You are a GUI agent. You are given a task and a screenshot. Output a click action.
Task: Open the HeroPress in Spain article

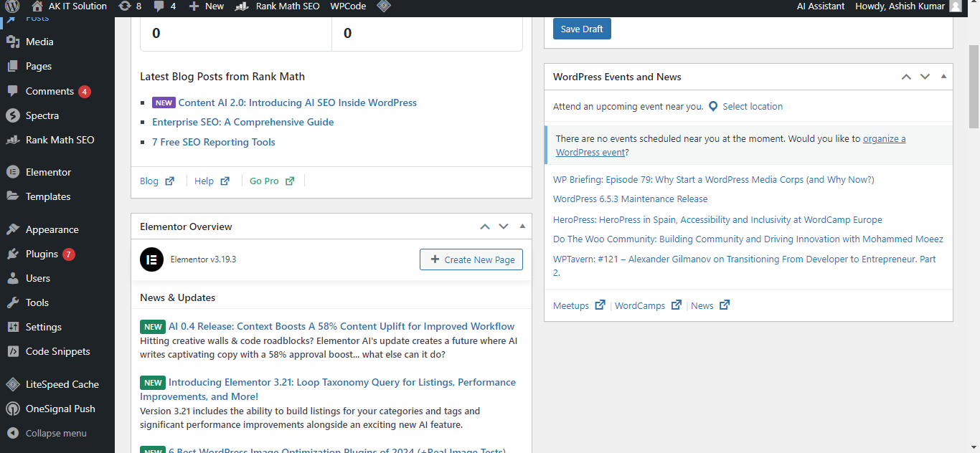[717, 220]
